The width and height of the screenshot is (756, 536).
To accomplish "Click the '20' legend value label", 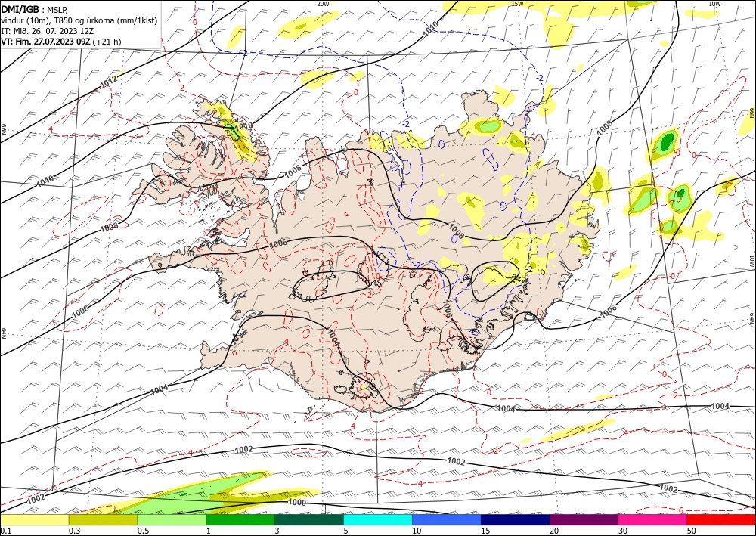I will [x=554, y=531].
